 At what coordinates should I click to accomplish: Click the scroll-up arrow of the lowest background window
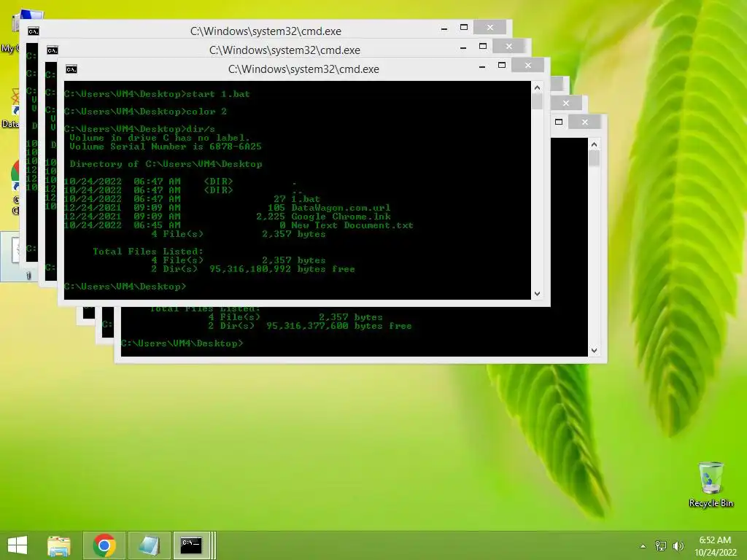click(x=594, y=144)
